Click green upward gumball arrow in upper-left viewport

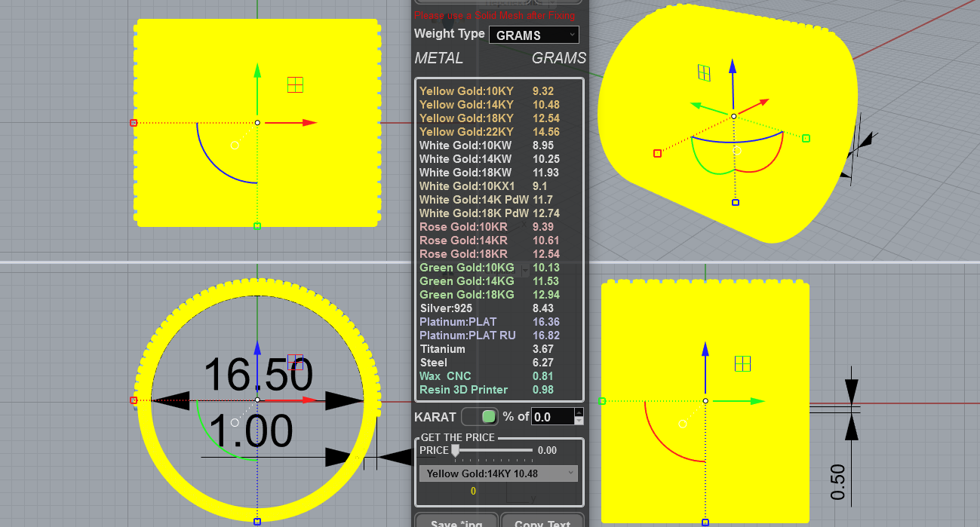[257, 72]
